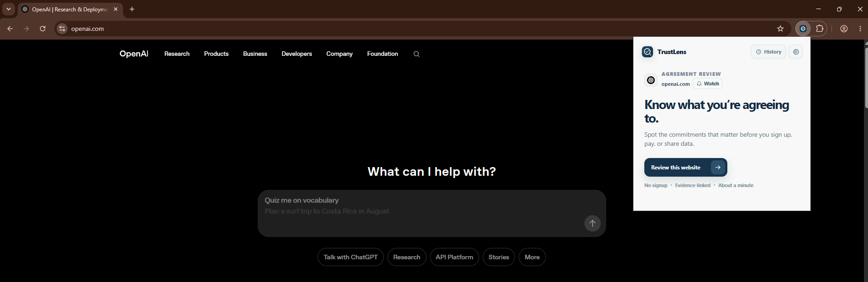Image resolution: width=868 pixels, height=282 pixels.
Task: Open the Chrome profile icon
Action: tap(844, 29)
